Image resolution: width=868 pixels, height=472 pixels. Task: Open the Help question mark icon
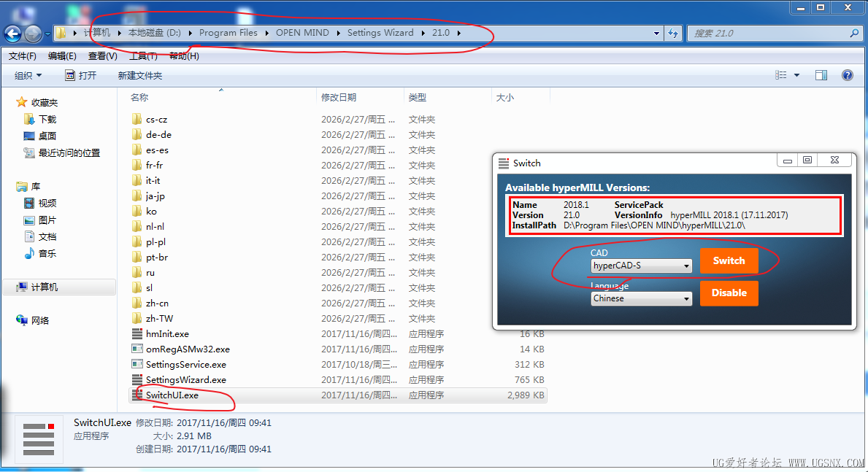tap(848, 75)
